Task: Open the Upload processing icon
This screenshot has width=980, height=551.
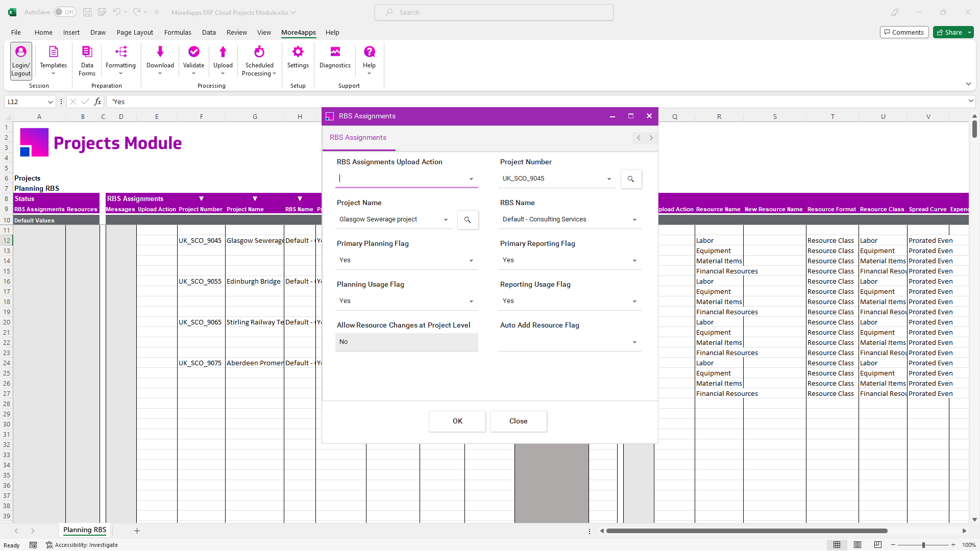Action: click(224, 61)
